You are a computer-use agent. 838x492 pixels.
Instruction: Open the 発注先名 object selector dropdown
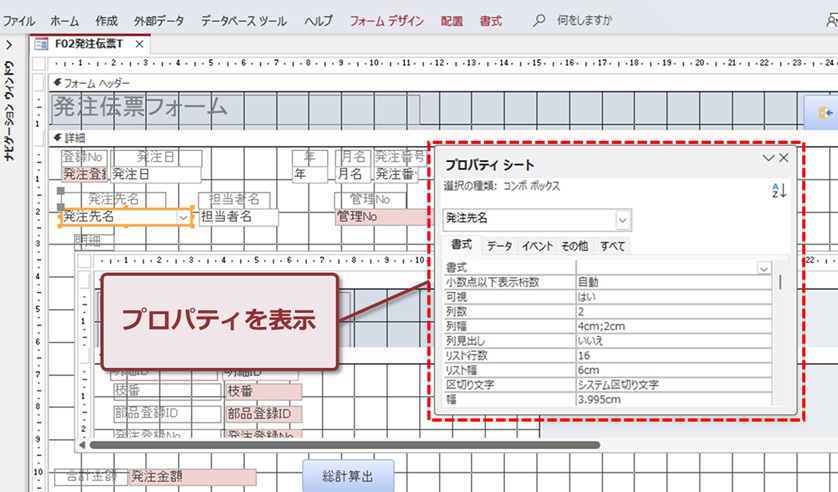(x=623, y=220)
